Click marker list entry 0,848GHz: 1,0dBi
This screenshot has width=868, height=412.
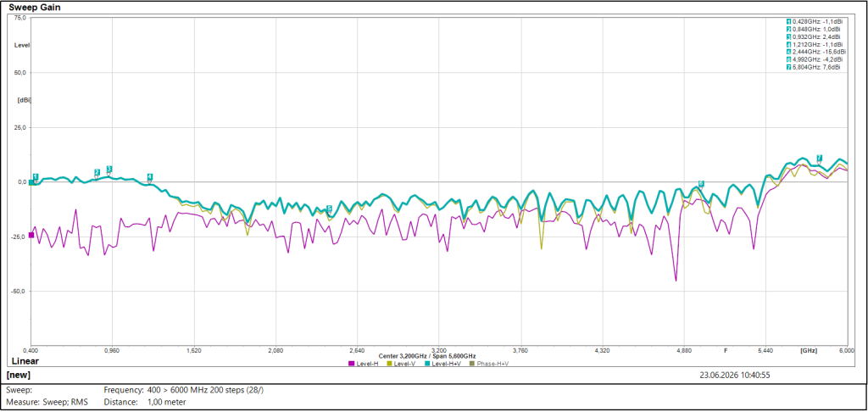pyautogui.click(x=814, y=29)
